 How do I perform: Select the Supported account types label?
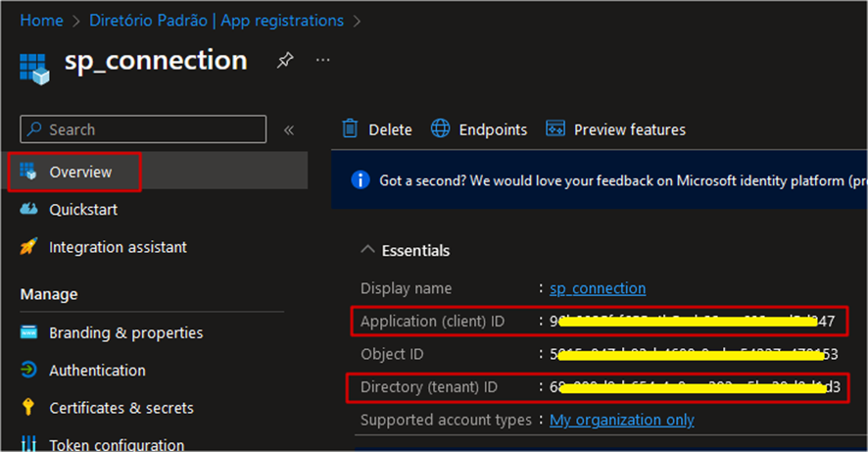[x=446, y=421]
